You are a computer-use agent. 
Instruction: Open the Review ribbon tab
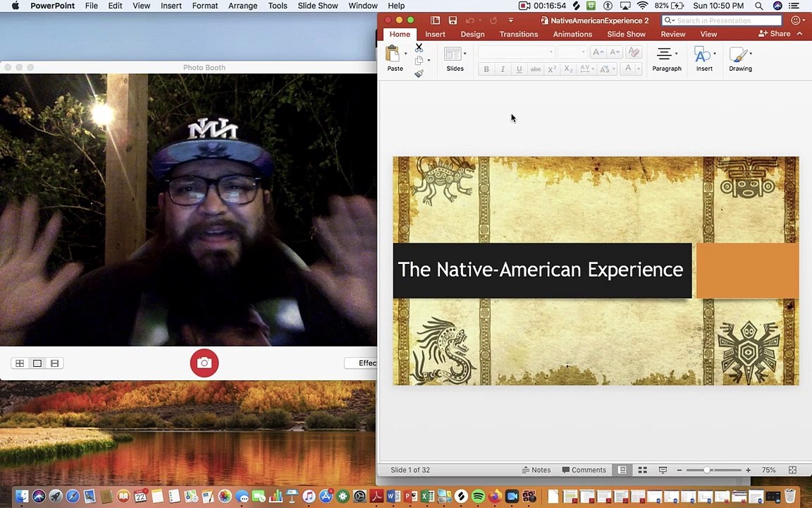pos(672,34)
